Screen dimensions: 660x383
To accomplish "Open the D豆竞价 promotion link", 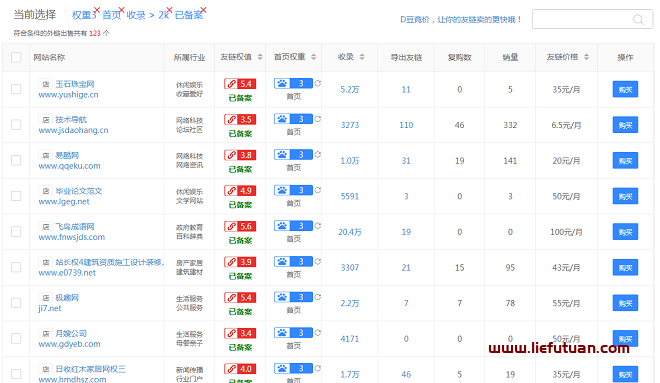I will [461, 19].
